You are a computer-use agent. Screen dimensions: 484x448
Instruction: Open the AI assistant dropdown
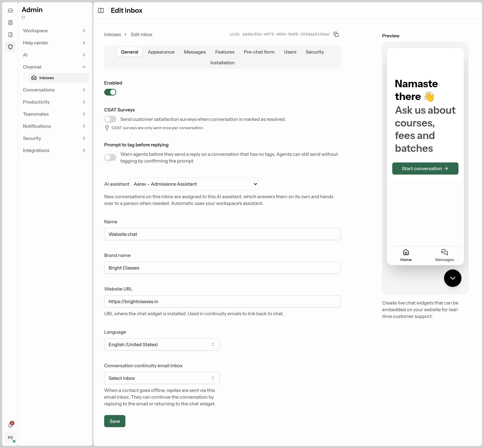click(194, 184)
